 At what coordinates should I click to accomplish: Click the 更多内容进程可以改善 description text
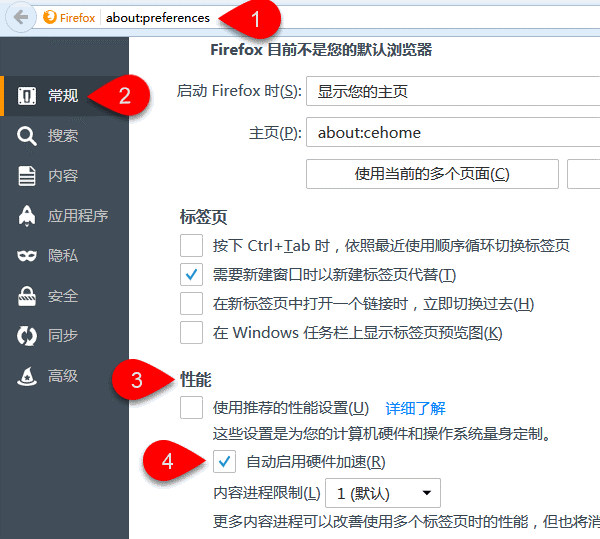pos(406,521)
